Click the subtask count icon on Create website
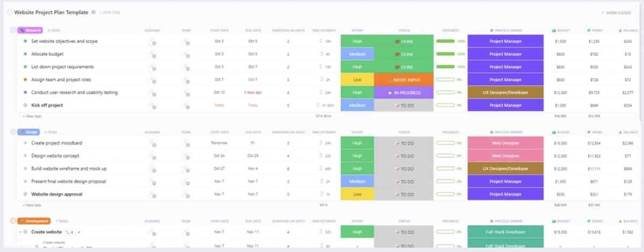The image size is (644, 252). coord(70,232)
